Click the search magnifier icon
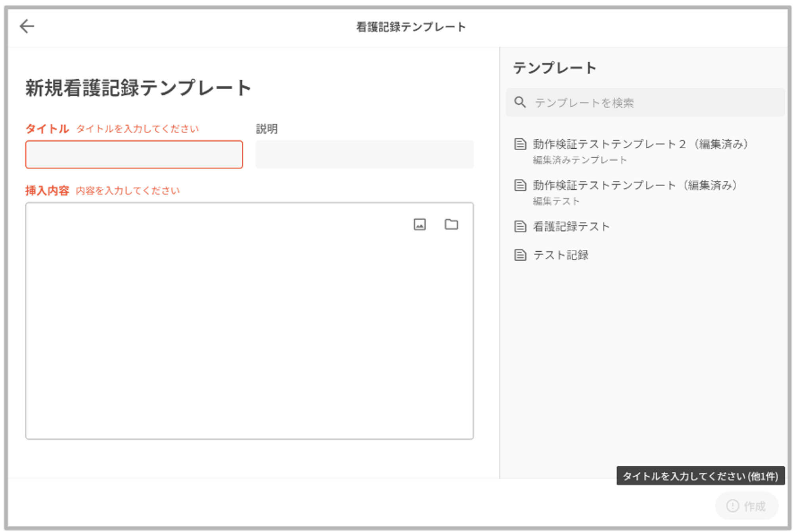 click(520, 102)
